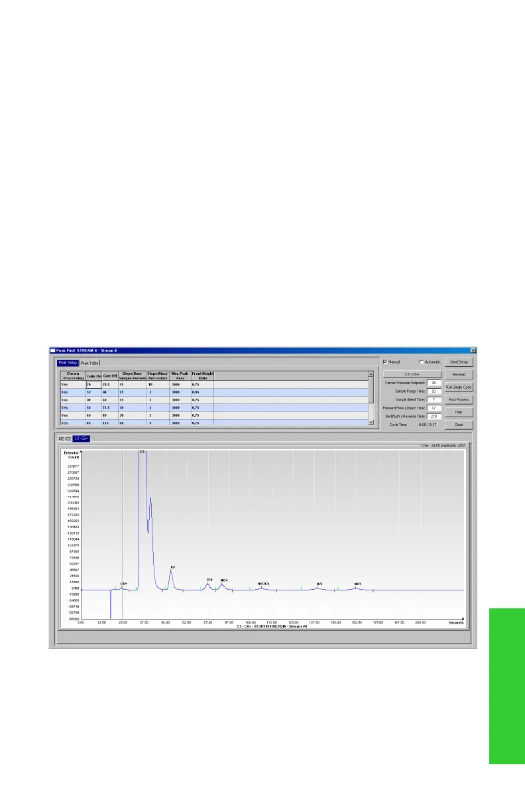Edit the Sample Bleed Time field

tap(434, 399)
